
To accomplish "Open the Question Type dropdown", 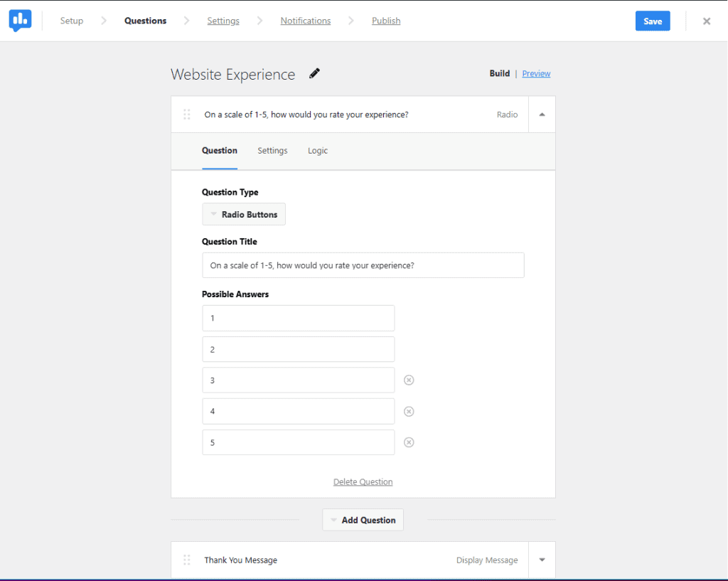I will (x=243, y=214).
